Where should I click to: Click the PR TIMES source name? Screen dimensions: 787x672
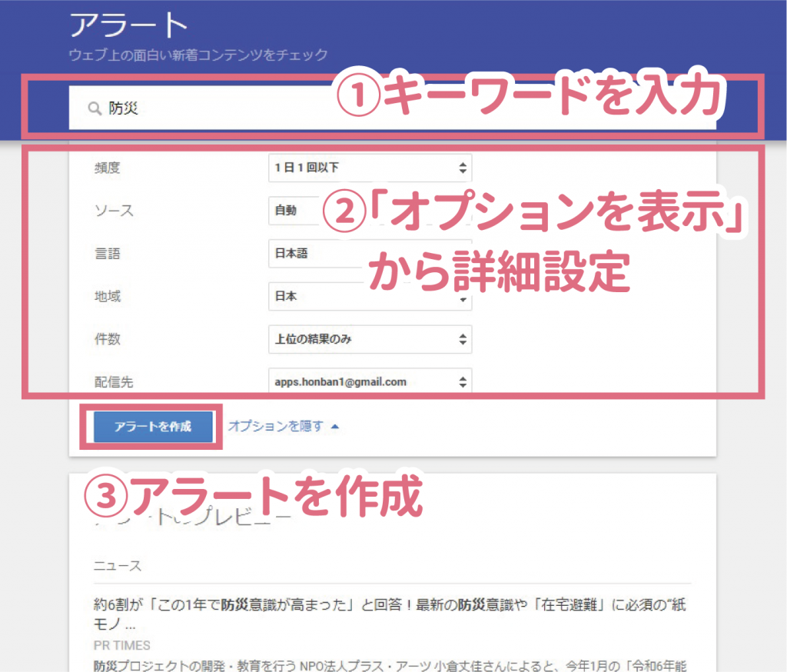coord(121,645)
